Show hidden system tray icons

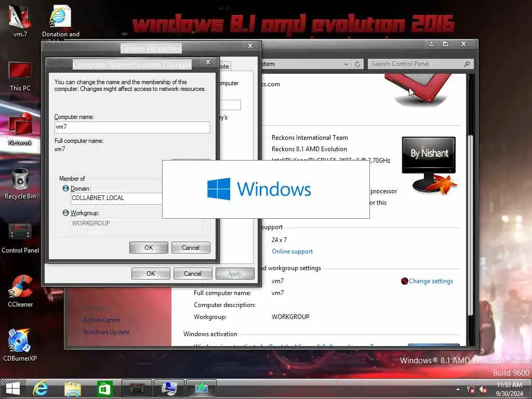[x=458, y=389]
